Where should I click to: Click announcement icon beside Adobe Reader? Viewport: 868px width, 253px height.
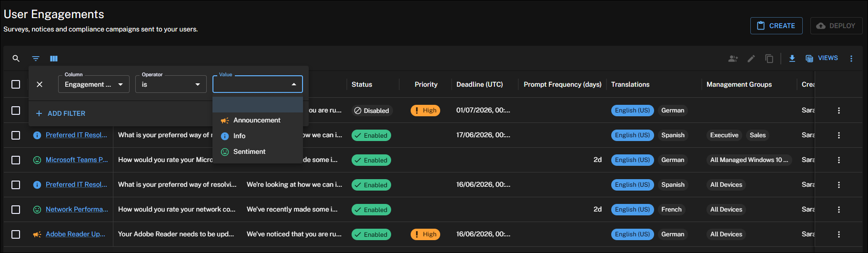point(37,234)
